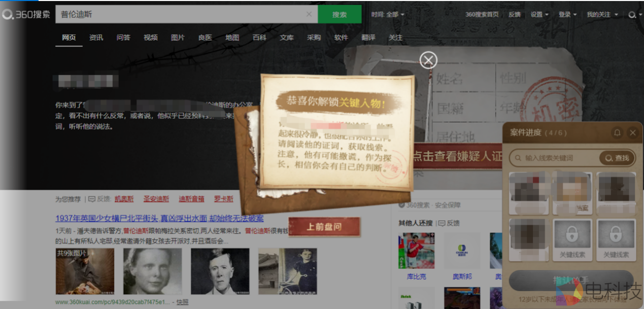Click the 库比克 thumbnail under 其他人还搜
This screenshot has height=309, width=644.
(x=417, y=250)
